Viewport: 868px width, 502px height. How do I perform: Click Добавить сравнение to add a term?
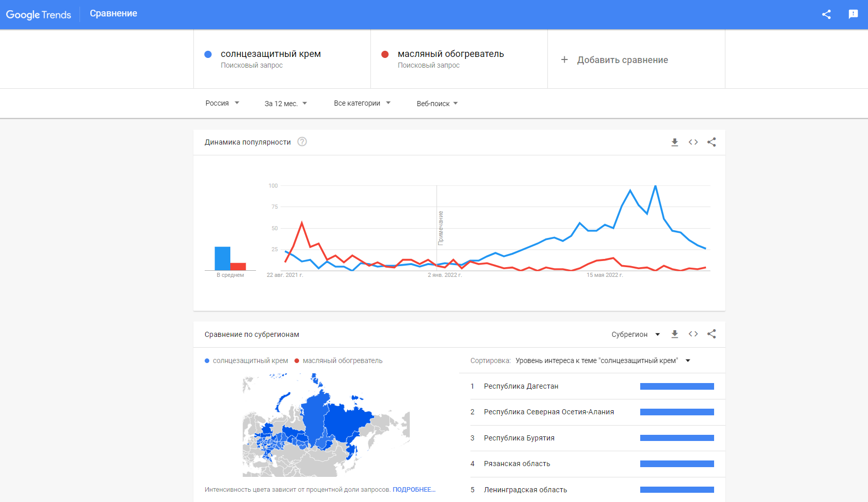pos(615,60)
